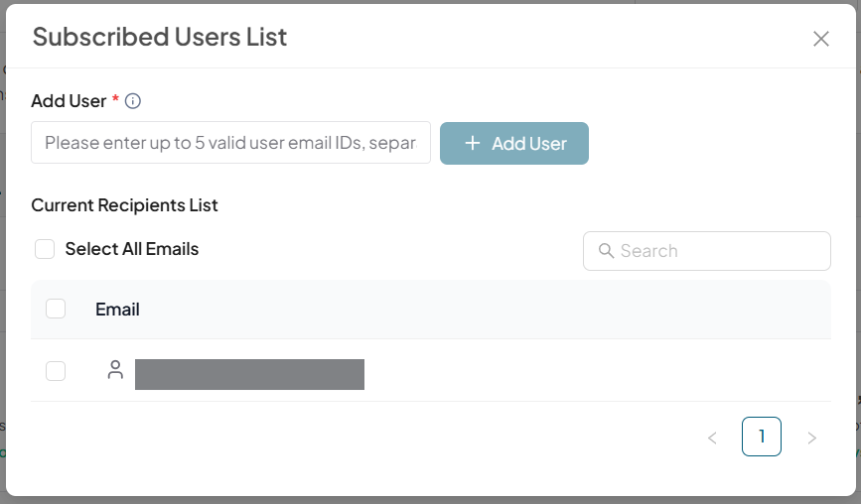Check the Email column header checkbox
This screenshot has height=504, width=861.
(56, 309)
